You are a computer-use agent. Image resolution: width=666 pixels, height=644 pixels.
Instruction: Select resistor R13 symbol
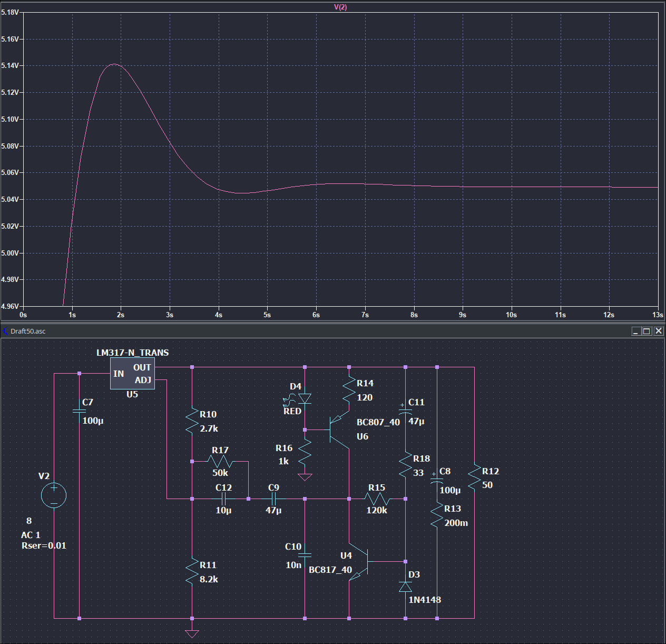pos(437,515)
